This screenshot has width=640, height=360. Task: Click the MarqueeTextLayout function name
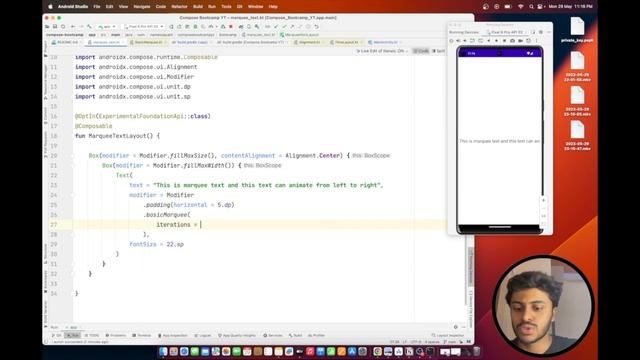117,136
